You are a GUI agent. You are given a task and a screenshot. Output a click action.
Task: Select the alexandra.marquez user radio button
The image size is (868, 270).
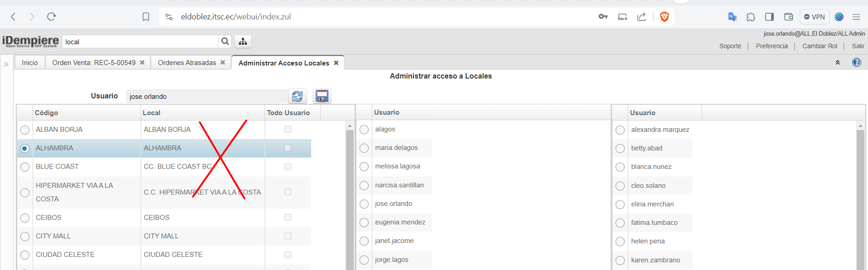(620, 130)
